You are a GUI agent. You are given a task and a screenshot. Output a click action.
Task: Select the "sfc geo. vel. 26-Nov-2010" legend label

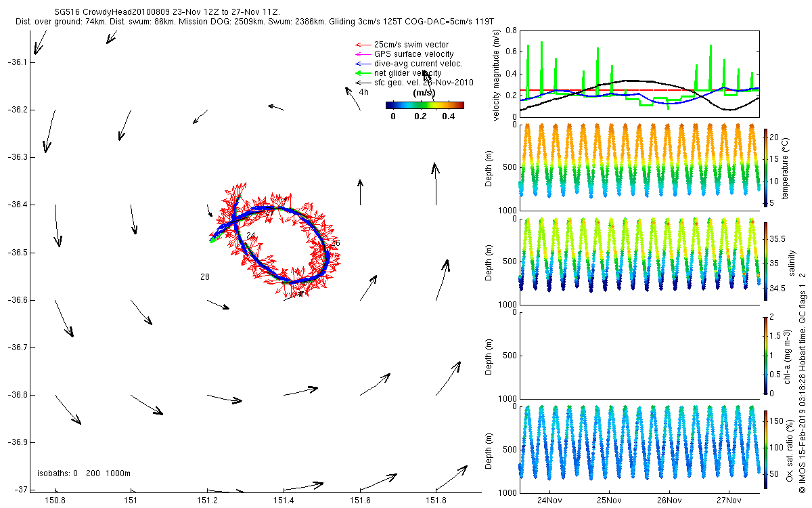click(424, 83)
